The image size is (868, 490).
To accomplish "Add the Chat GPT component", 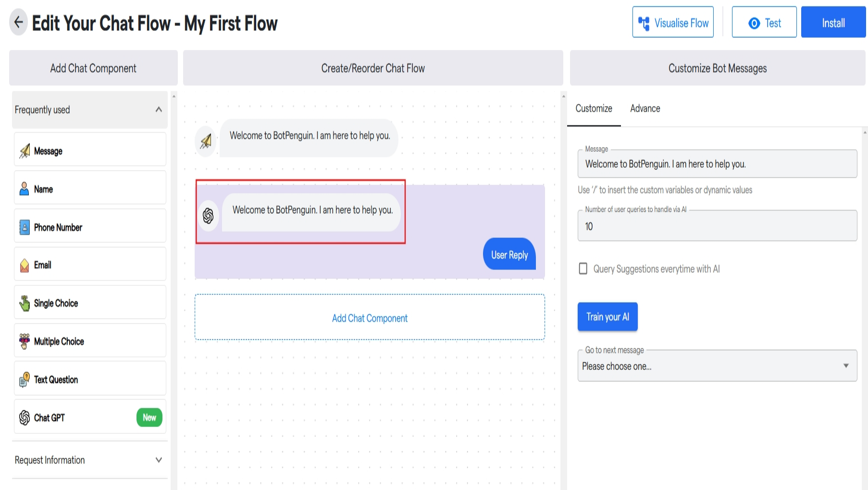I will pos(90,417).
